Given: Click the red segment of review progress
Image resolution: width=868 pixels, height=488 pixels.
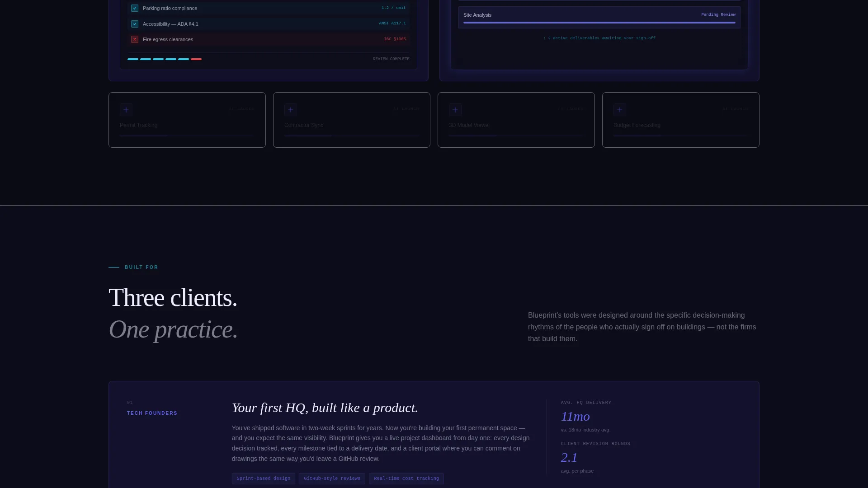Looking at the screenshot, I should point(196,59).
